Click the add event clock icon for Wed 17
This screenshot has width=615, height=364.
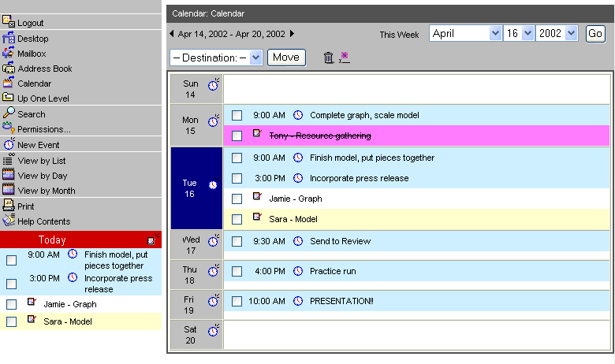[x=214, y=241]
